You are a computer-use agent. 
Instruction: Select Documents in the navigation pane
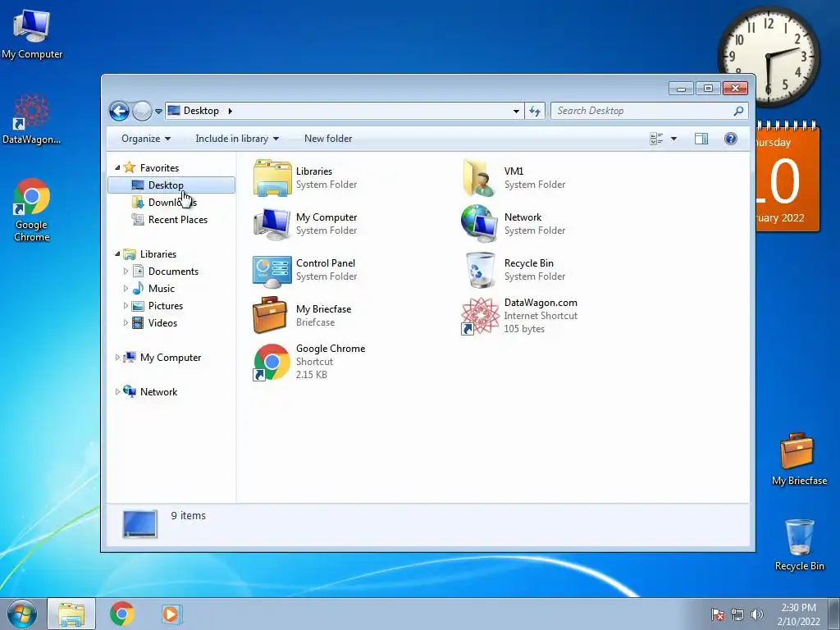[166, 272]
